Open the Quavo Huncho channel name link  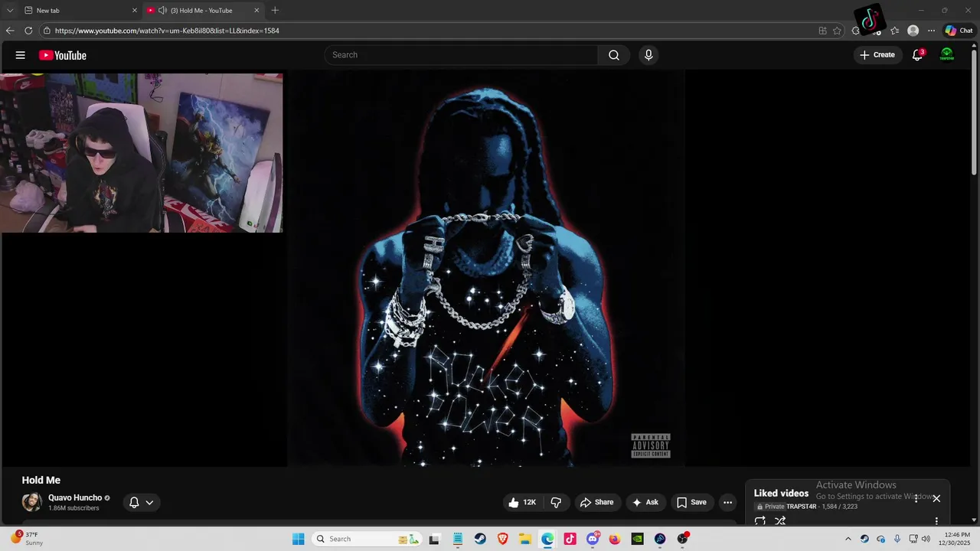[x=75, y=497]
